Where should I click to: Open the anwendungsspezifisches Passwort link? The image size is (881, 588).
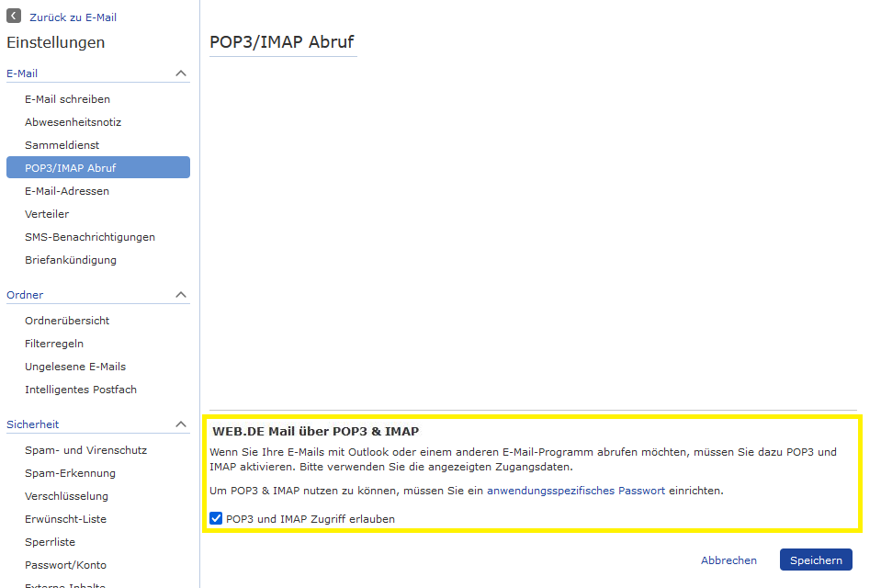point(576,491)
